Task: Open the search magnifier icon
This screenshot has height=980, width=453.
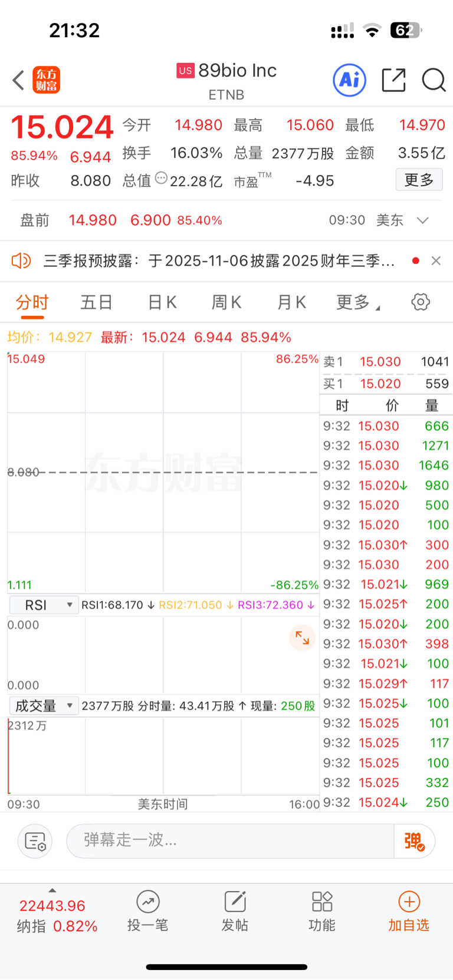Action: (434, 80)
